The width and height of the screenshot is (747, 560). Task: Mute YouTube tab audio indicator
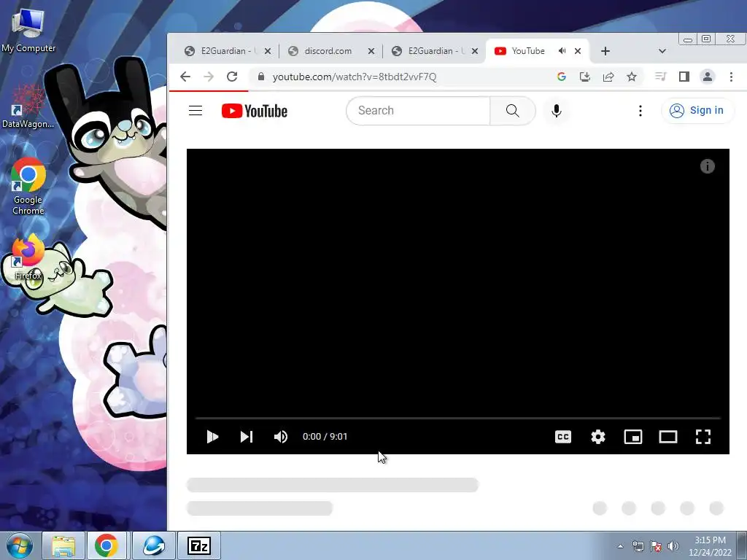(x=562, y=51)
